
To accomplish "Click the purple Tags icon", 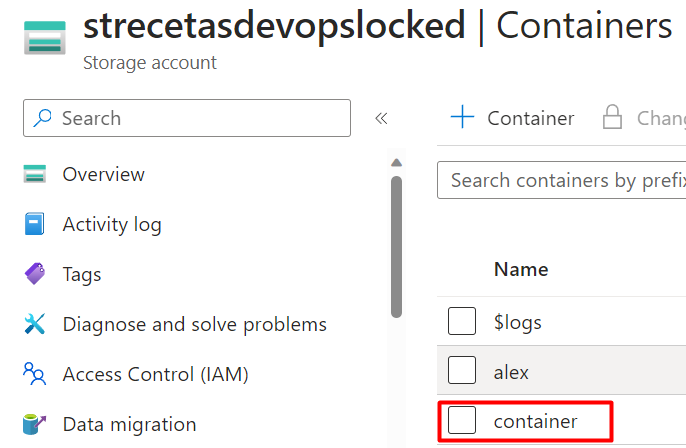I will tap(35, 274).
